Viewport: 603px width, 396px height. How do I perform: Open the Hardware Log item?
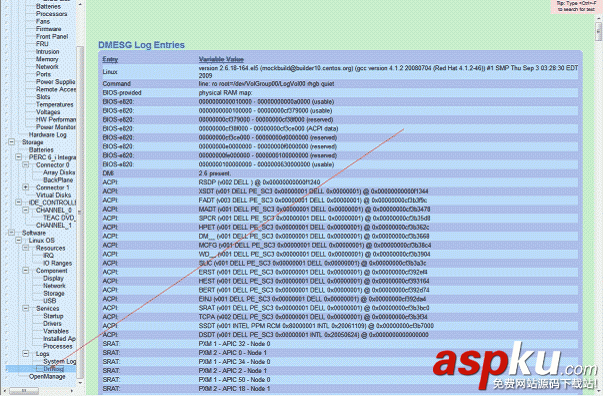(x=48, y=135)
